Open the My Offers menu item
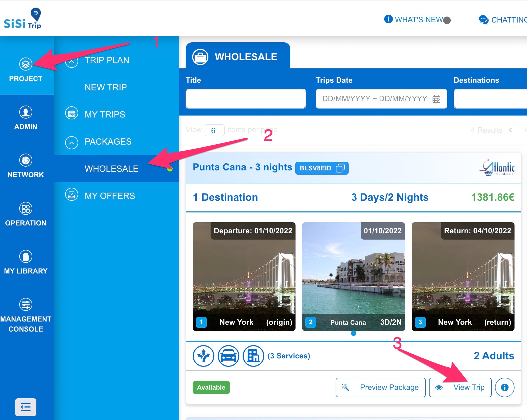 click(x=110, y=196)
